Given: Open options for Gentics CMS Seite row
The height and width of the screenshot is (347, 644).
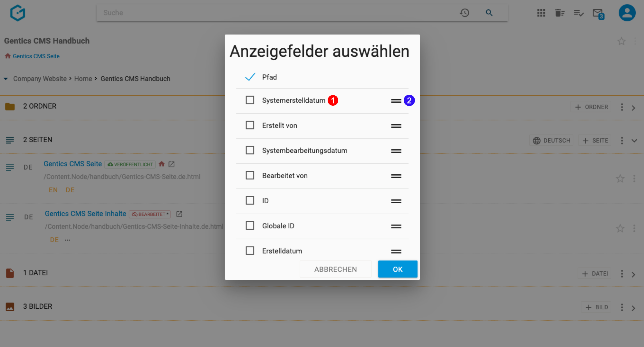Looking at the screenshot, I should coord(634,178).
